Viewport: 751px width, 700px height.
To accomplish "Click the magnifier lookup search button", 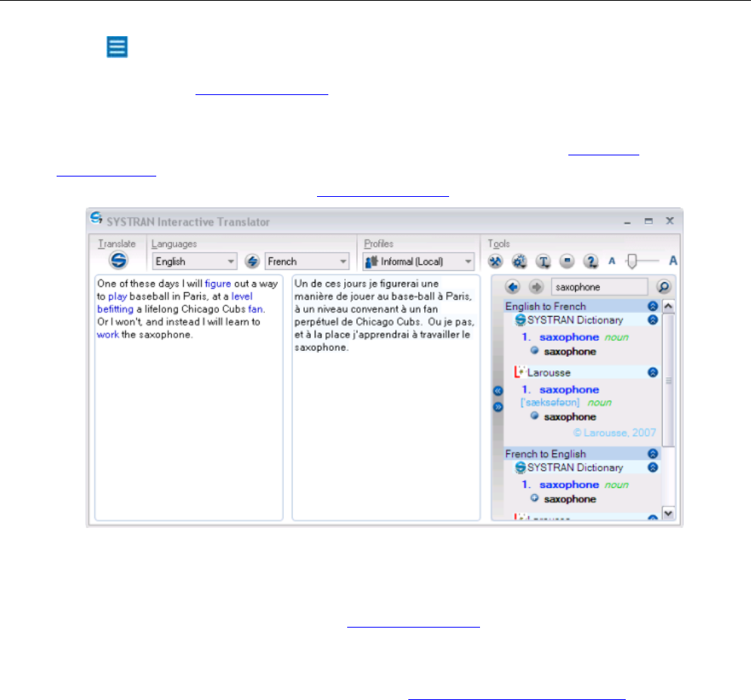I will coord(664,287).
